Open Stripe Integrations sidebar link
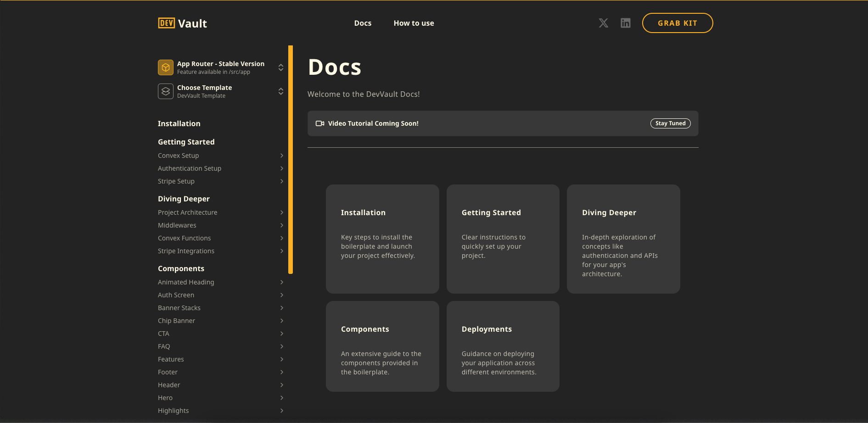This screenshot has height=423, width=868. (x=186, y=251)
